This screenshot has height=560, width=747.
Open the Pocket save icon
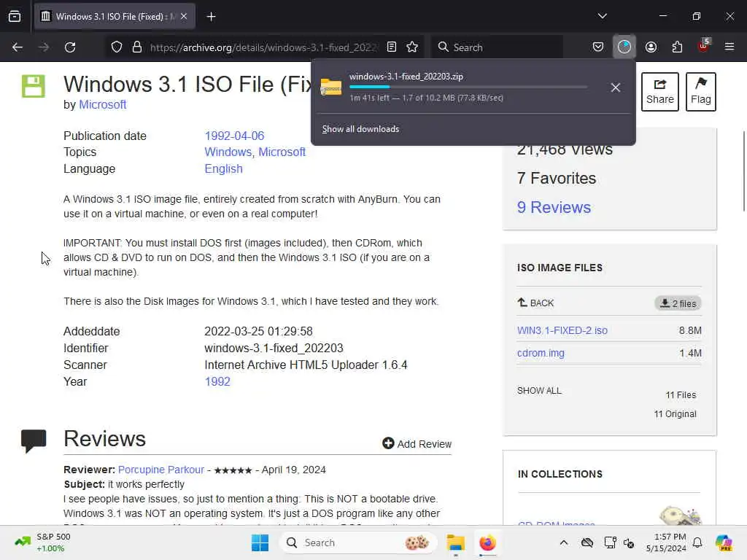tap(598, 47)
